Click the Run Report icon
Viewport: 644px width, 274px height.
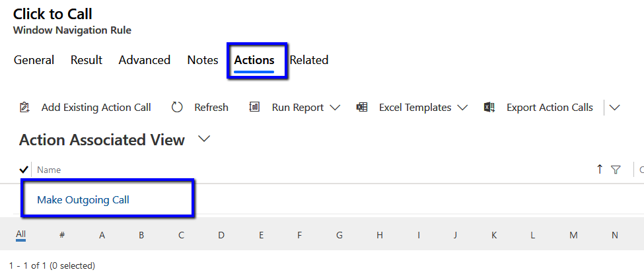coord(254,108)
